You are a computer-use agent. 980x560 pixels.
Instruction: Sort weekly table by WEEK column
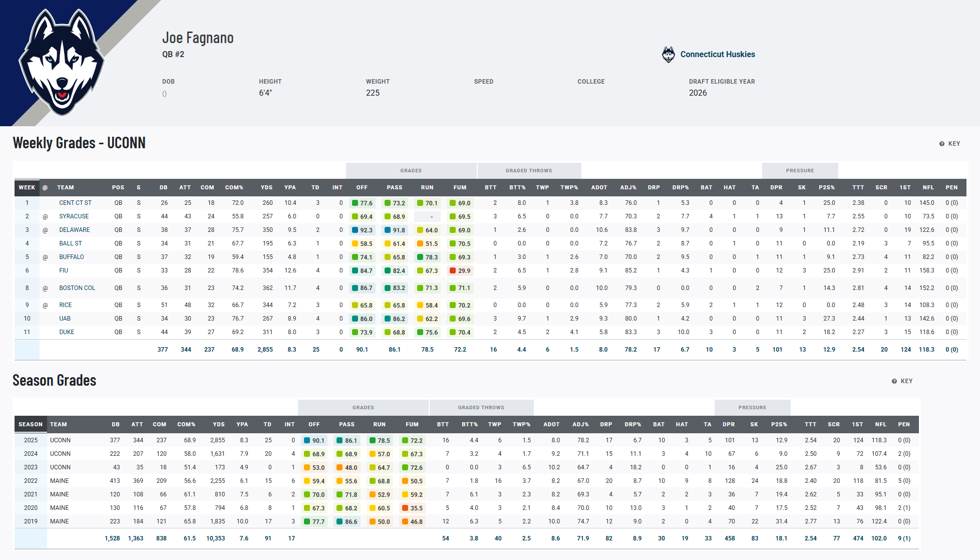pyautogui.click(x=27, y=187)
